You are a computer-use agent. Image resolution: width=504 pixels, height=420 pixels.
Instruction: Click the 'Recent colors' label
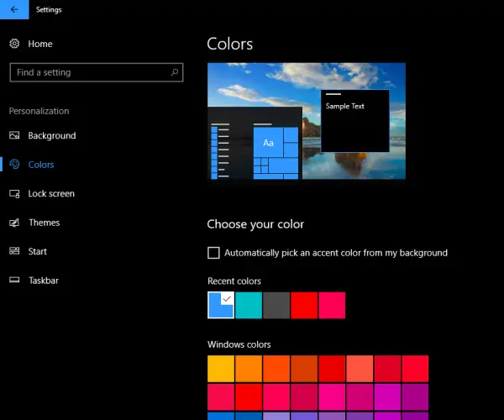[234, 281]
